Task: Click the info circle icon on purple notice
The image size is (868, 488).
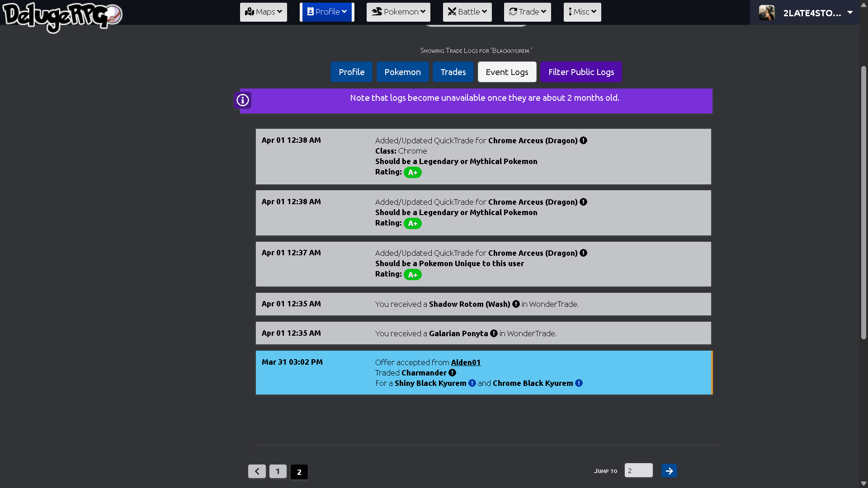Action: [243, 100]
